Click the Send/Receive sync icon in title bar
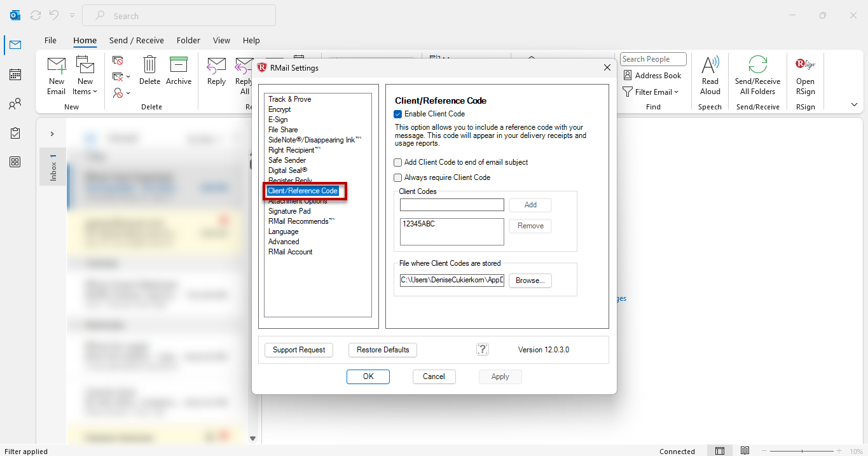This screenshot has height=456, width=868. (x=36, y=15)
